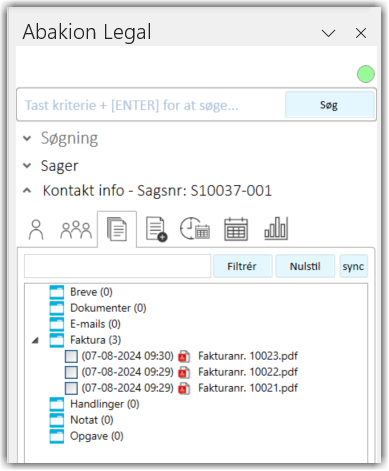Click the Handlinger folder icon

point(57,404)
